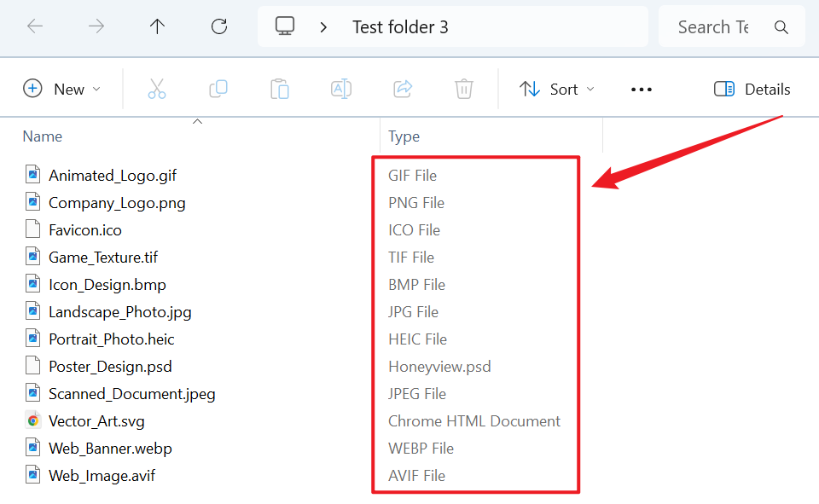Click the blank file icon of Favicon.ico

33,229
